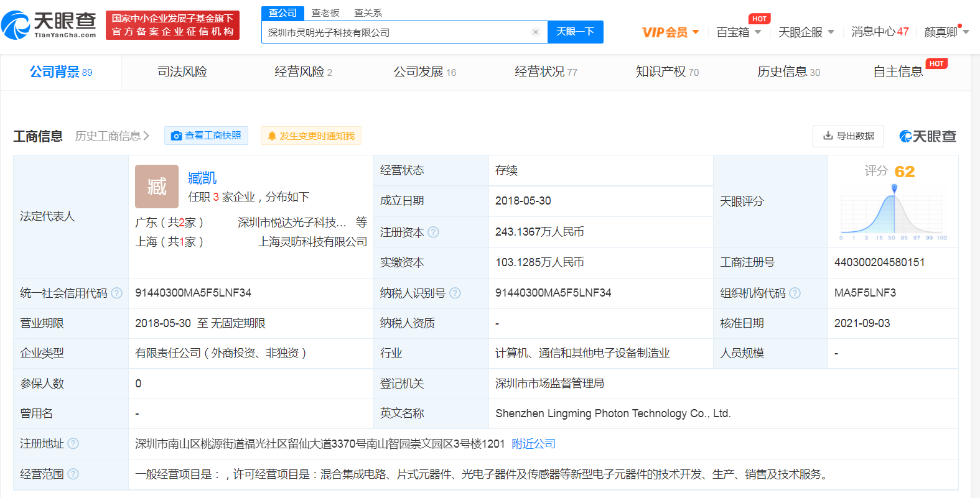The width and height of the screenshot is (980, 498).
Task: Open the help icon next to 注册资本
Action: tap(434, 232)
